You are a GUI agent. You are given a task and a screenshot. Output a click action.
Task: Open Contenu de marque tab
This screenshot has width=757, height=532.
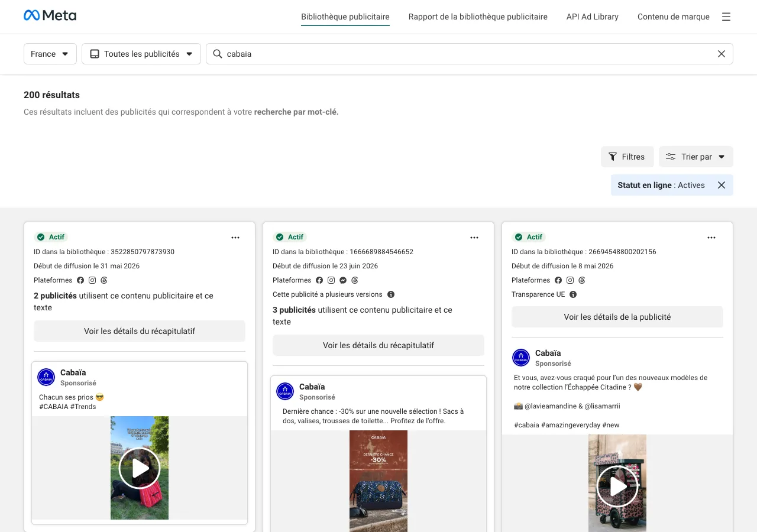tap(674, 17)
